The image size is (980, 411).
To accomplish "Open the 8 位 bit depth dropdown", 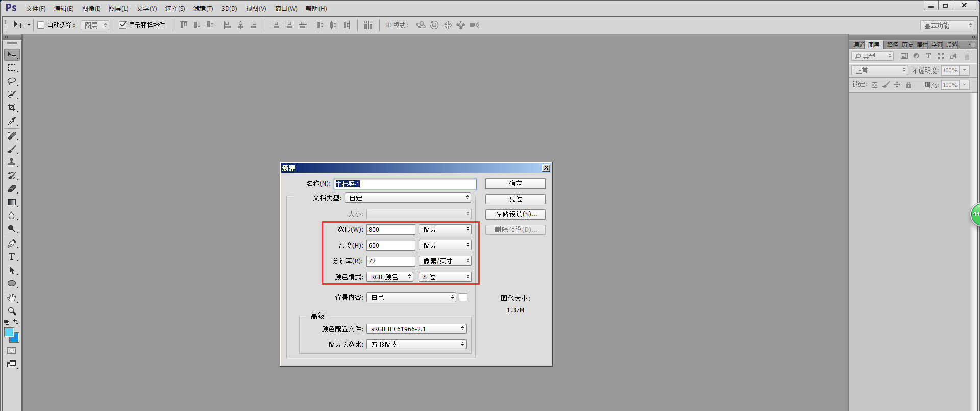I will [x=445, y=277].
